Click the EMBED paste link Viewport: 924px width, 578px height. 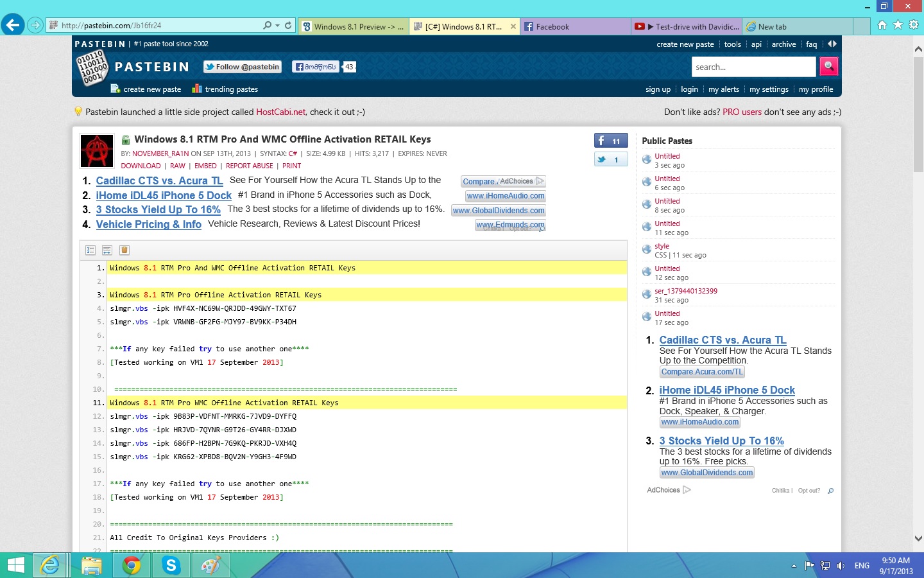(205, 166)
